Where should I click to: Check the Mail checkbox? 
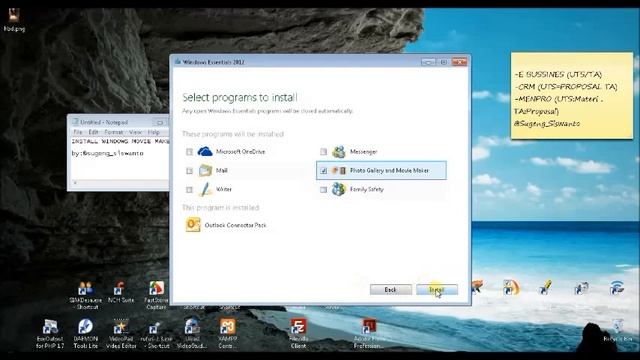tap(189, 171)
